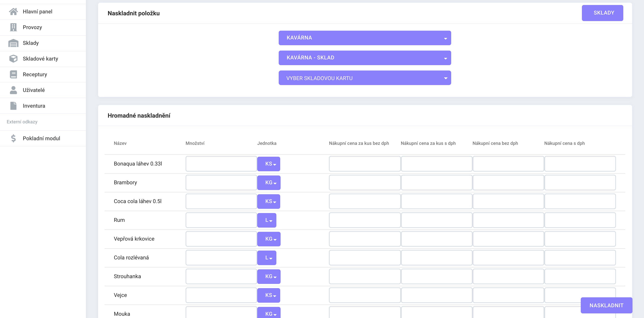Screen dimensions: 644x318
Task: Focus Množství field for Rum
Action: 221,220
